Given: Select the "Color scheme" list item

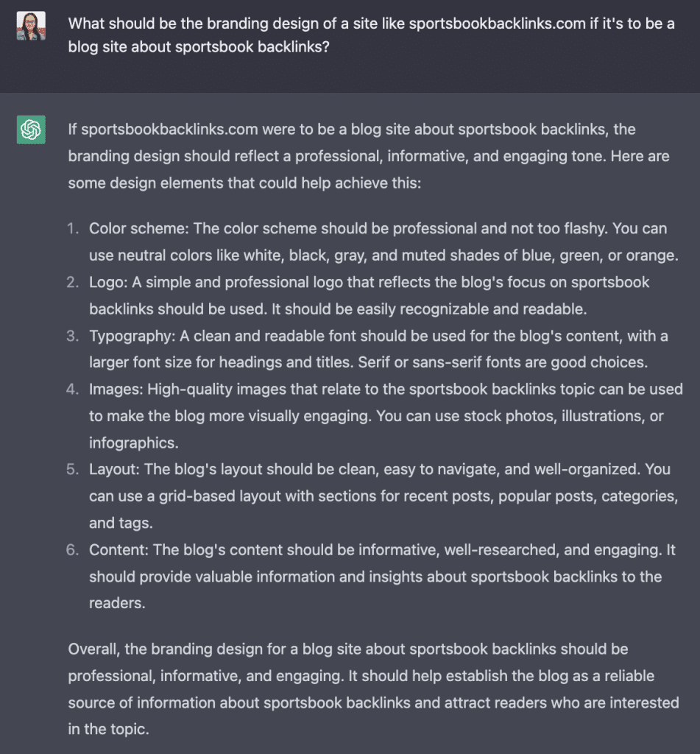Looking at the screenshot, I should (383, 242).
